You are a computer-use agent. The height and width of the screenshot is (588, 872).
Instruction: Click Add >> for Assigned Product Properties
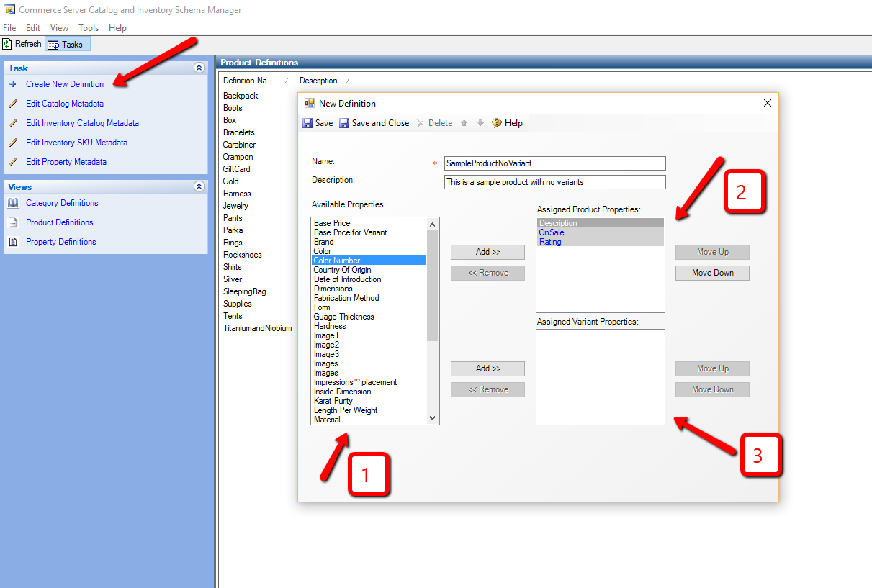(x=487, y=252)
